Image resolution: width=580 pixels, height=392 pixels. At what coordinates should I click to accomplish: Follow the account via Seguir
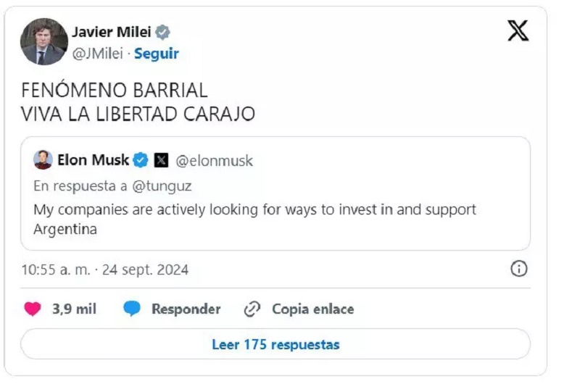pos(157,54)
